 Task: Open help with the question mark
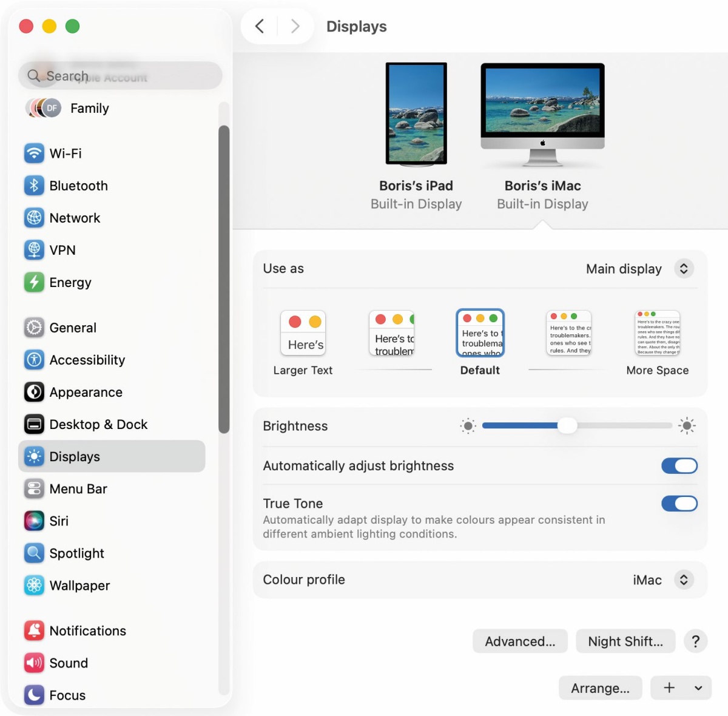point(695,641)
